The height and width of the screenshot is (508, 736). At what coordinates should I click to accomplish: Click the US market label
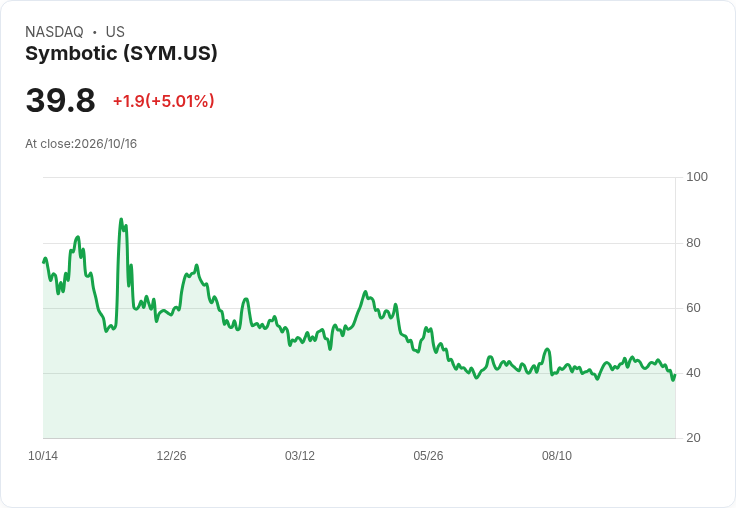115,32
